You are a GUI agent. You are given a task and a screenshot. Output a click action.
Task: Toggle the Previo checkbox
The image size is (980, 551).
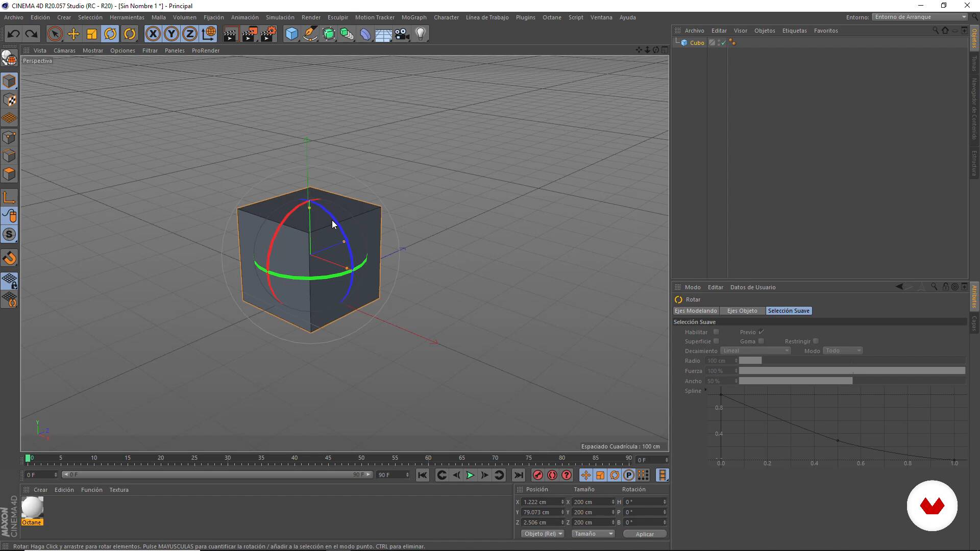[761, 332]
